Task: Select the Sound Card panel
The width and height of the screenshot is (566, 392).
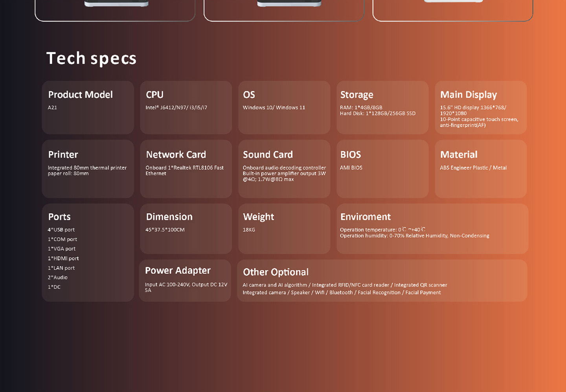Action: [x=284, y=169]
